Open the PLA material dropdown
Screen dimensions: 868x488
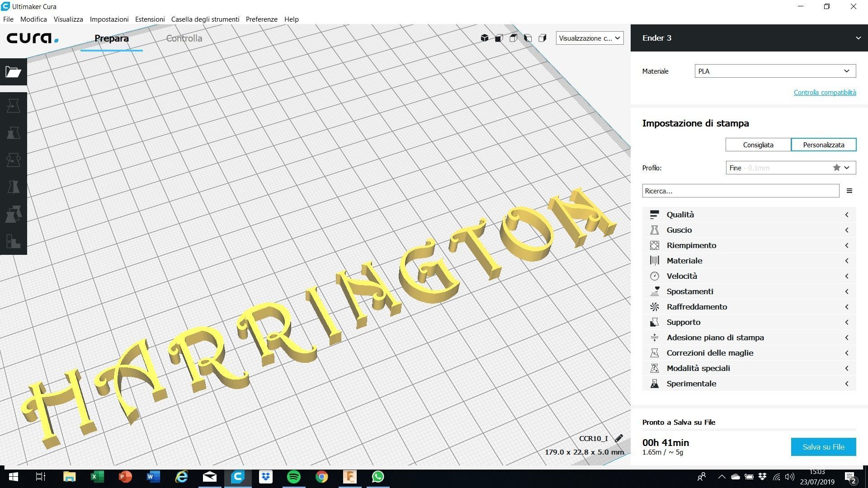775,71
